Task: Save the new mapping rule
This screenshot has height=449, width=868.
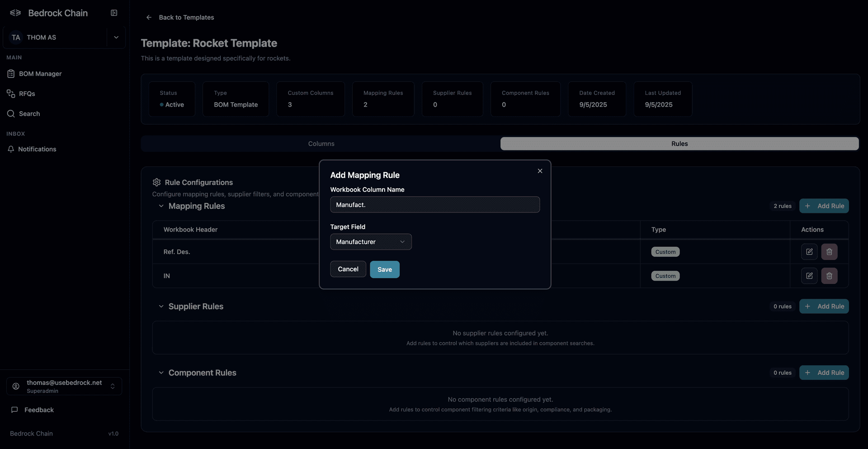Action: click(x=384, y=269)
